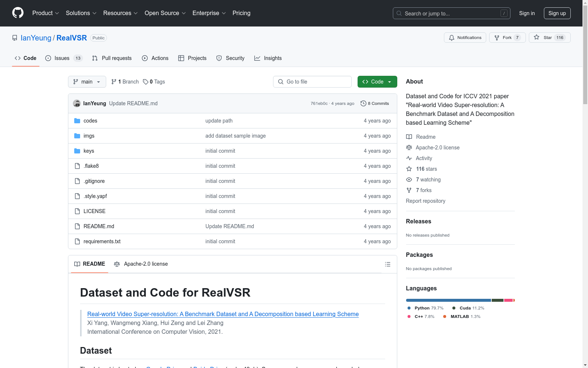Open the Python 79.7% language entry
The width and height of the screenshot is (588, 368).
click(425, 308)
